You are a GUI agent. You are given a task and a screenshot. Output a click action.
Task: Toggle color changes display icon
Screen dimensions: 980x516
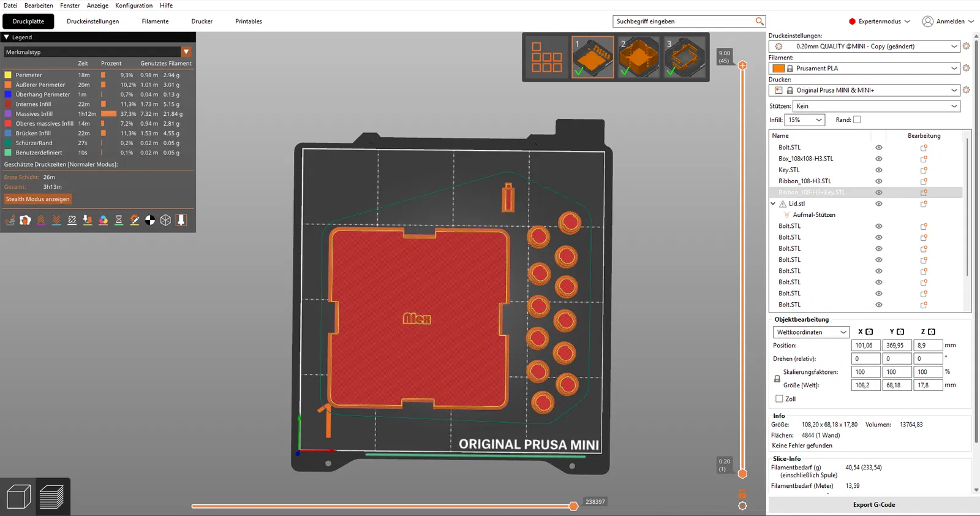click(x=104, y=220)
